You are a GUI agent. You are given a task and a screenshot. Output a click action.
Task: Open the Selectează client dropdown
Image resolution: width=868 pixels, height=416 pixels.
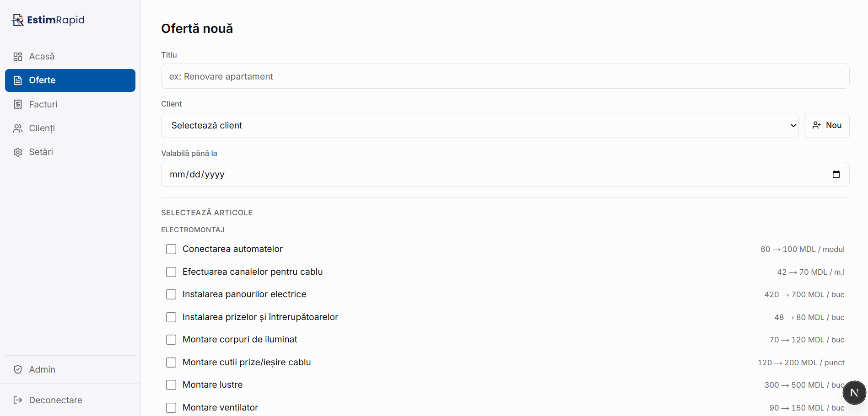pyautogui.click(x=479, y=125)
